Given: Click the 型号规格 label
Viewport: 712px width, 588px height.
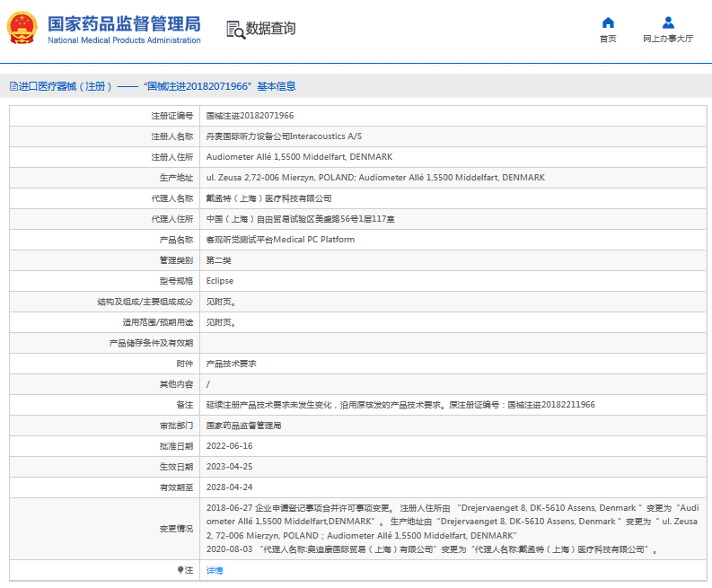Looking at the screenshot, I should (176, 281).
